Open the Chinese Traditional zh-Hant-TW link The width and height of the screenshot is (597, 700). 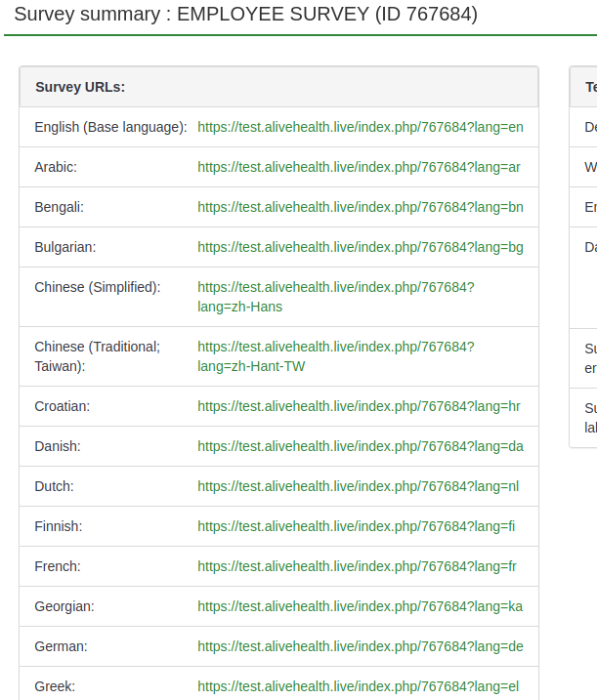click(x=335, y=356)
